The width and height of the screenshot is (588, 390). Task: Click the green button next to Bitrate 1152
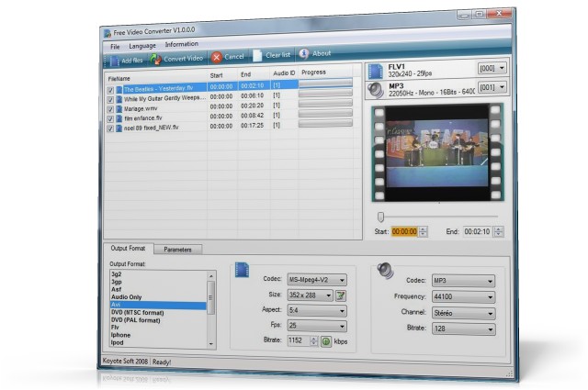point(325,340)
